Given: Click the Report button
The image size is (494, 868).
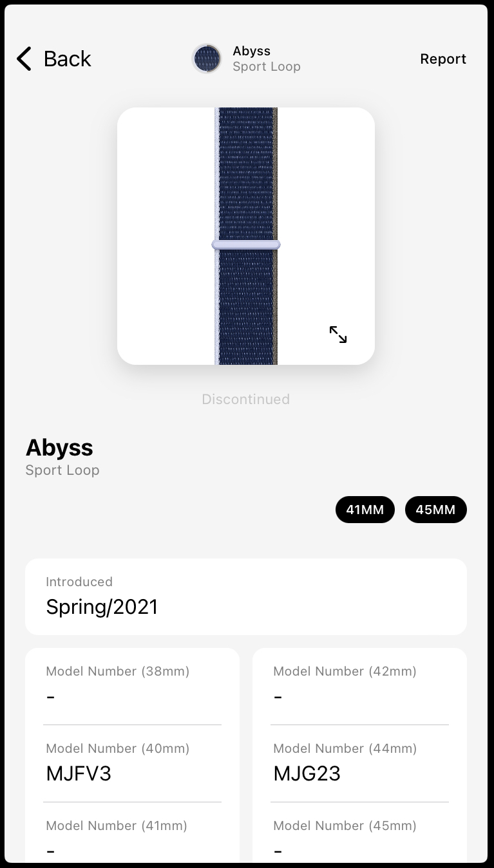Looking at the screenshot, I should [443, 59].
